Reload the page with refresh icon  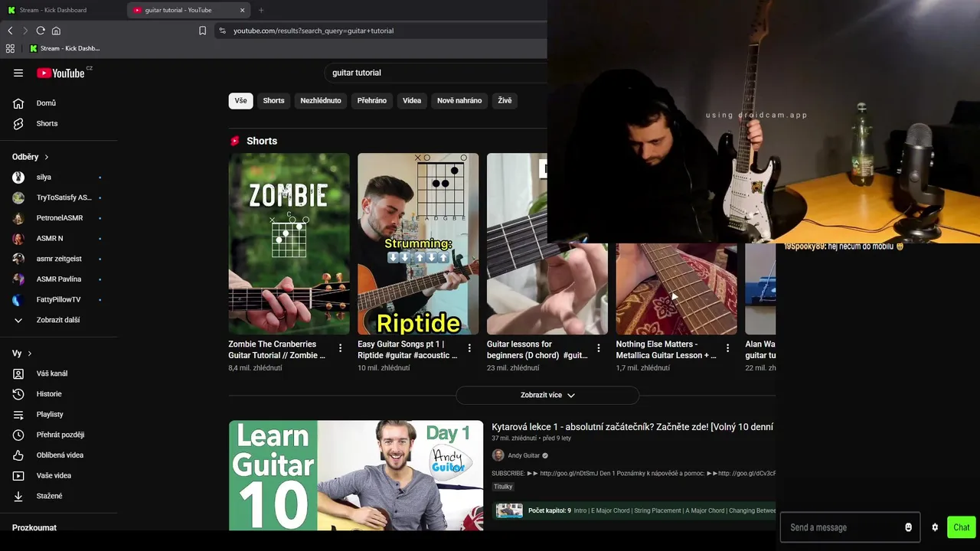click(41, 31)
